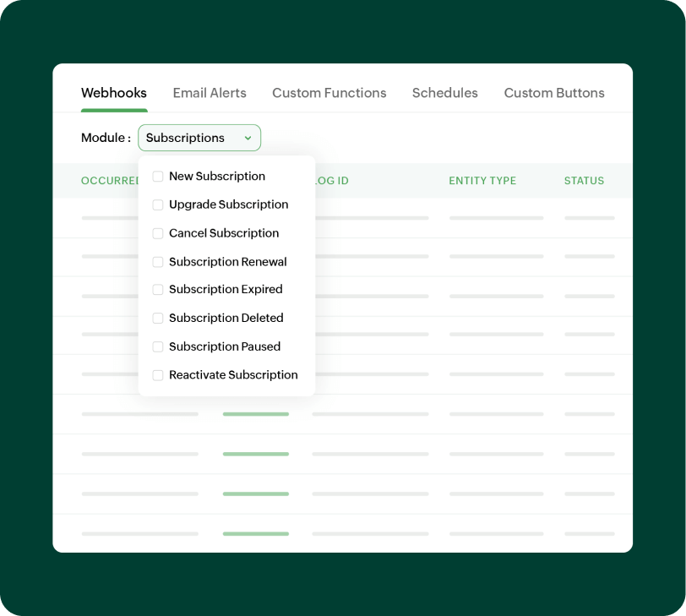Click the dropdown chevron next to Subscriptions
The width and height of the screenshot is (686, 616).
[x=248, y=137]
